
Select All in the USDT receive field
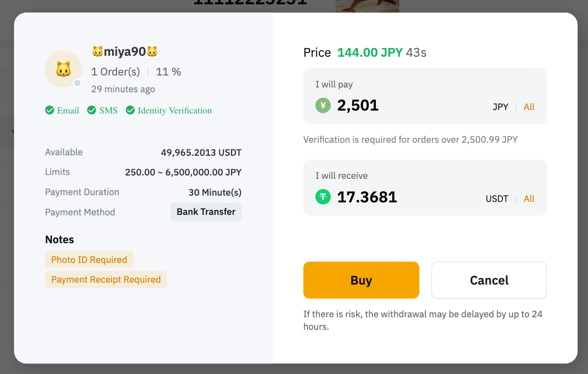529,199
